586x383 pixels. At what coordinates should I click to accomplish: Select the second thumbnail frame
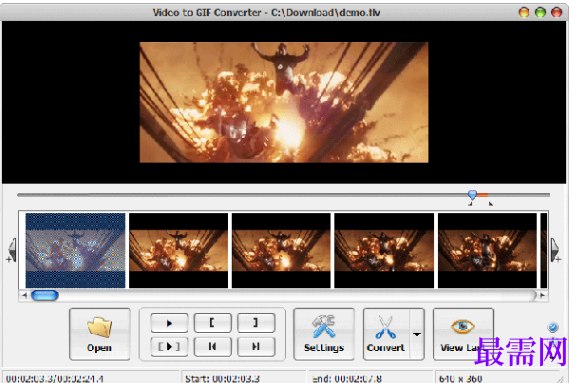179,250
